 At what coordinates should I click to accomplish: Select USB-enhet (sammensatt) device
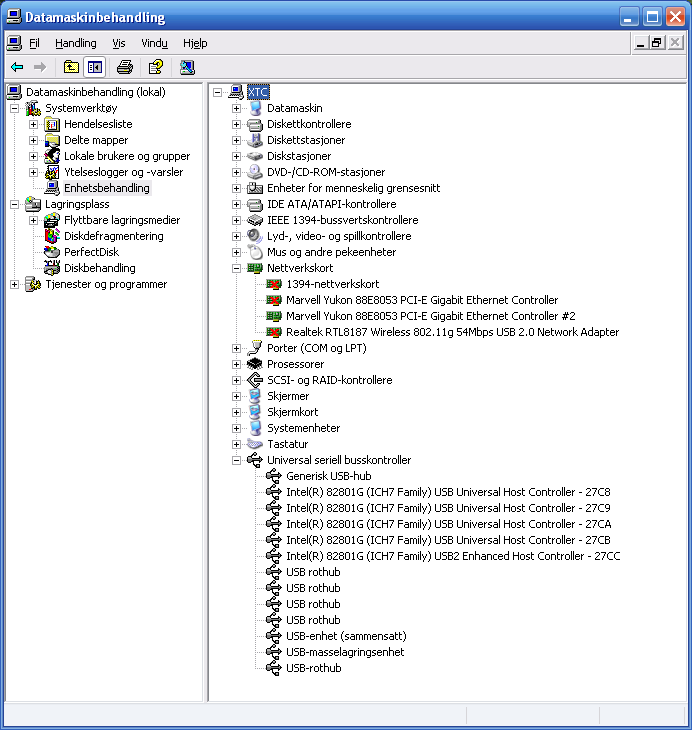[x=346, y=636]
